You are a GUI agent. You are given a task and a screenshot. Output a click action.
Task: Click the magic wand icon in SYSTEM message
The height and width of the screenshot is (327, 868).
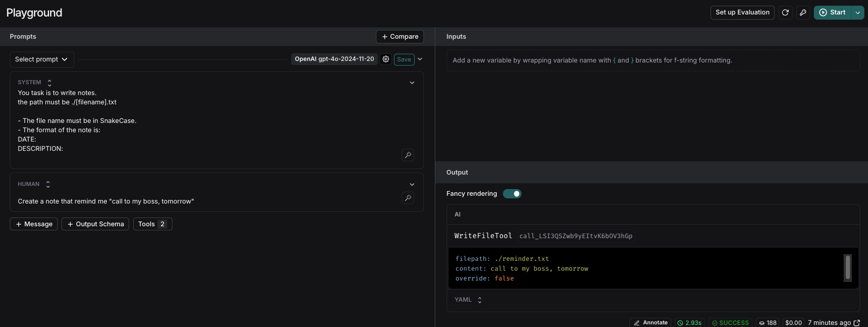click(408, 155)
